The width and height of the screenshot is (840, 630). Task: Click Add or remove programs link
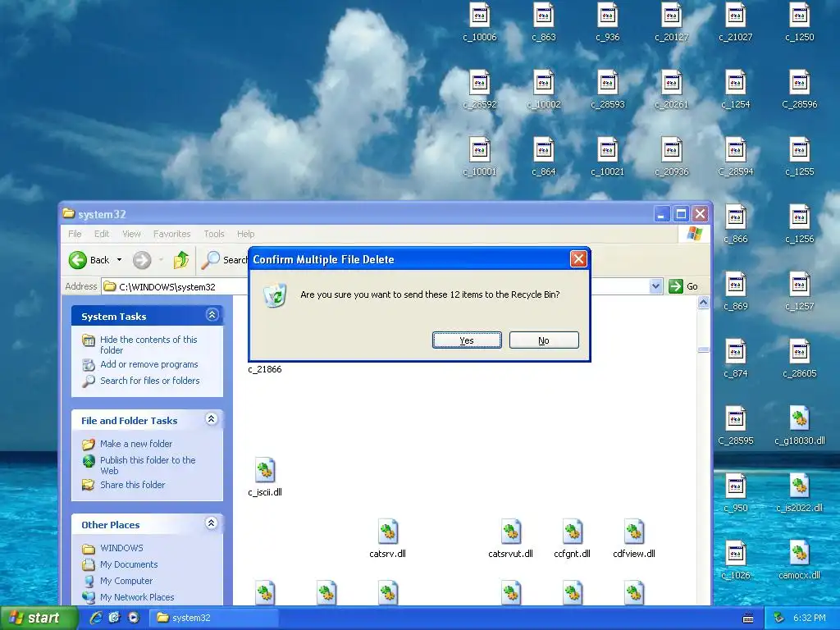coord(149,364)
